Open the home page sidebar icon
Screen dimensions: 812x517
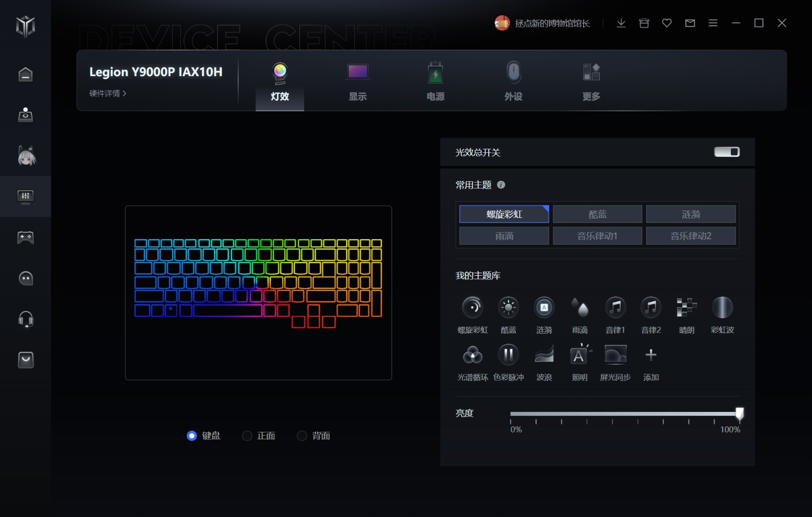click(x=25, y=75)
